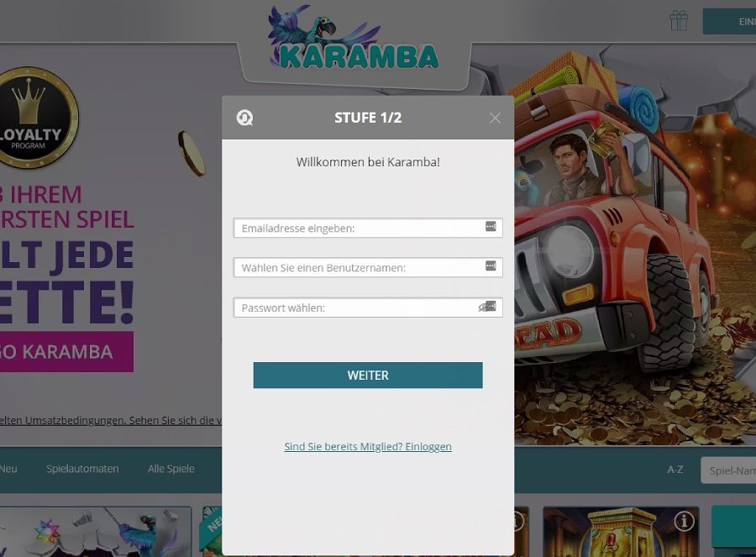Viewport: 756px width, 557px height.
Task: Click the support headset icon in dialog header
Action: pyautogui.click(x=244, y=117)
